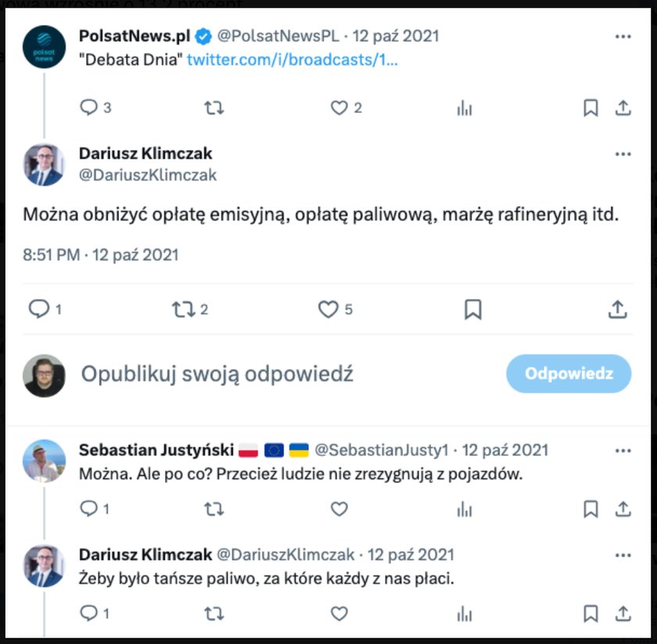The height and width of the screenshot is (644, 657).
Task: Open more options for Sebastian Justyński's reply
Action: coord(623,451)
